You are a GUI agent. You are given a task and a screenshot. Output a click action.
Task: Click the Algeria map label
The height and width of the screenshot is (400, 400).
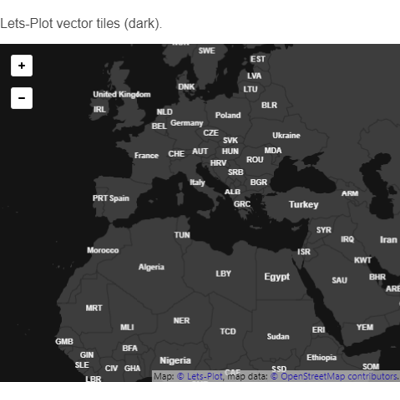[x=151, y=267]
